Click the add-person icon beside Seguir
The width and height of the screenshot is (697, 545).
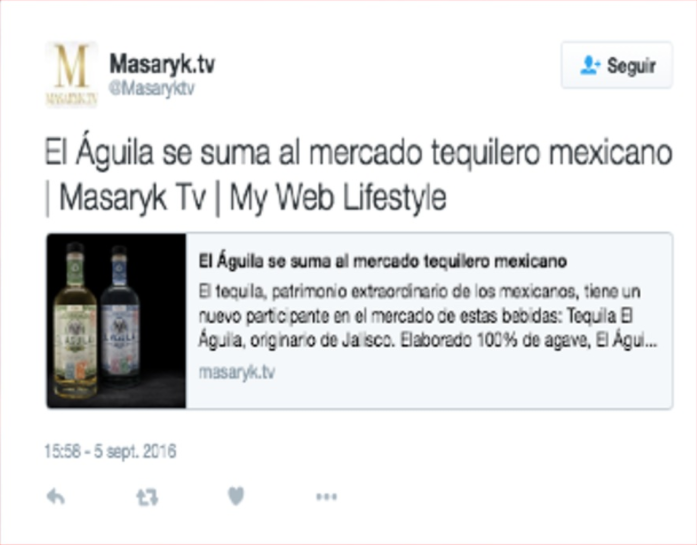point(590,65)
